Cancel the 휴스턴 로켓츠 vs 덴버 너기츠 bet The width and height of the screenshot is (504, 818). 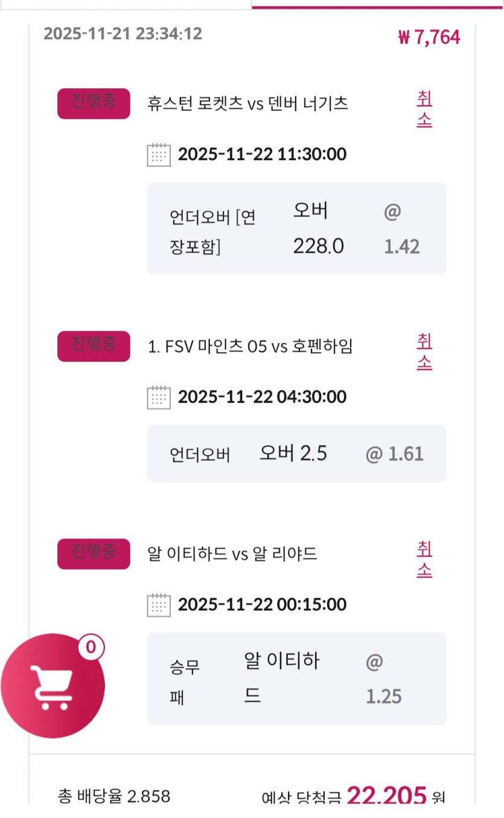point(424,109)
